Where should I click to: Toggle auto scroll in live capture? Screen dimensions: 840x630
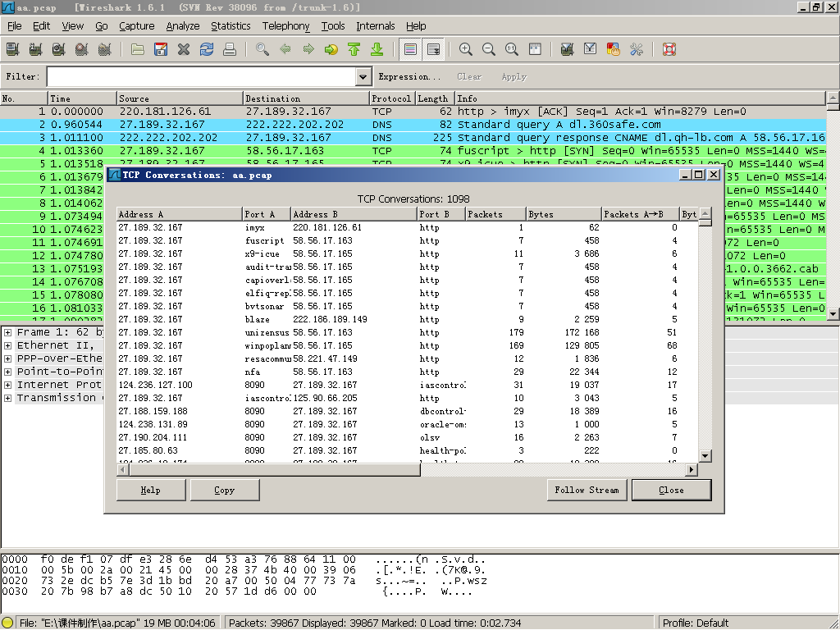[x=433, y=50]
